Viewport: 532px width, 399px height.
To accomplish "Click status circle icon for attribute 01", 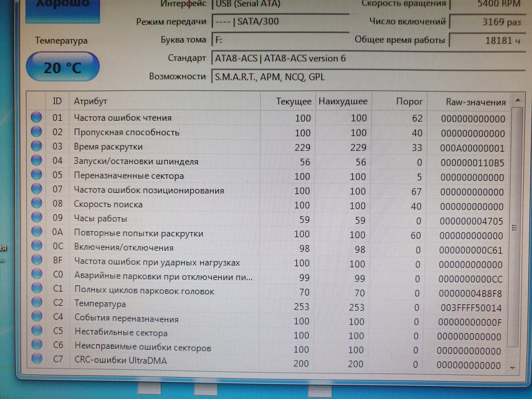I will tap(36, 117).
